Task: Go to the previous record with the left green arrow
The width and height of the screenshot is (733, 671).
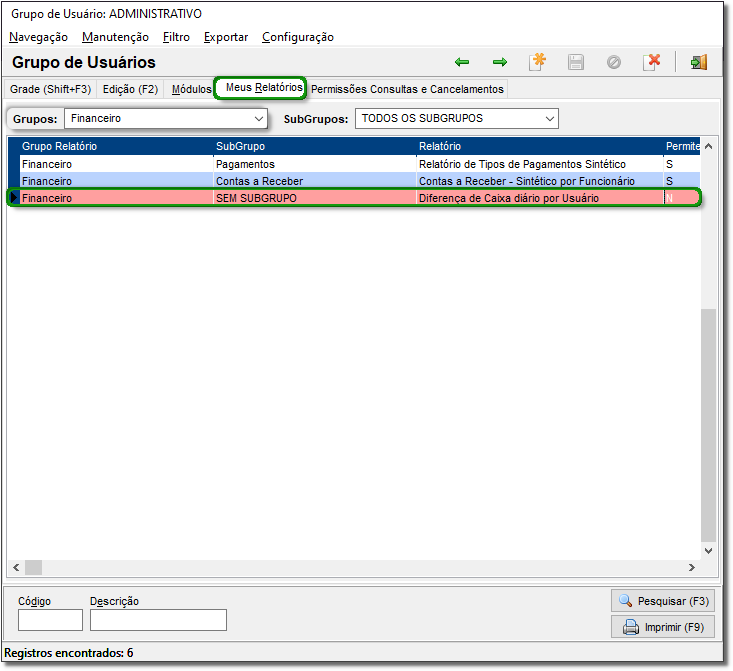Action: click(462, 62)
